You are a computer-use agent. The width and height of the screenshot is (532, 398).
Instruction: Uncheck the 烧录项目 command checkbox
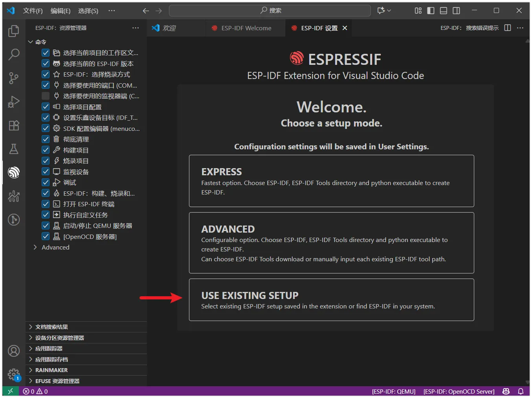[45, 160]
